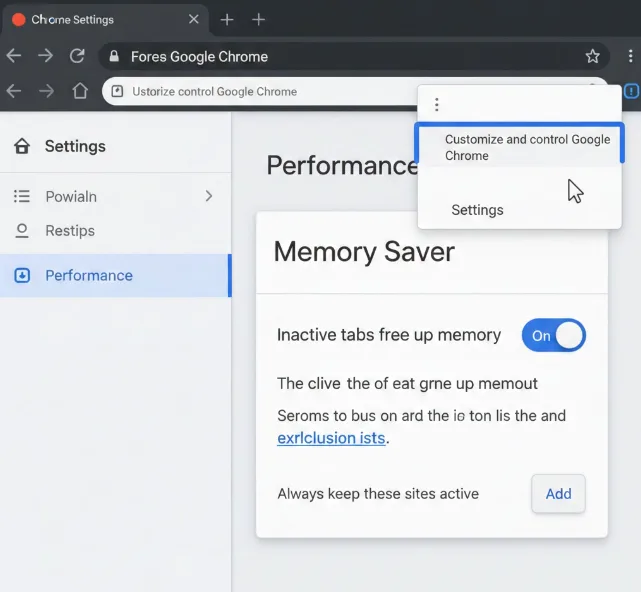Screen dimensions: 641x592
Task: Choose Settings in the popup menu
Action: [477, 210]
